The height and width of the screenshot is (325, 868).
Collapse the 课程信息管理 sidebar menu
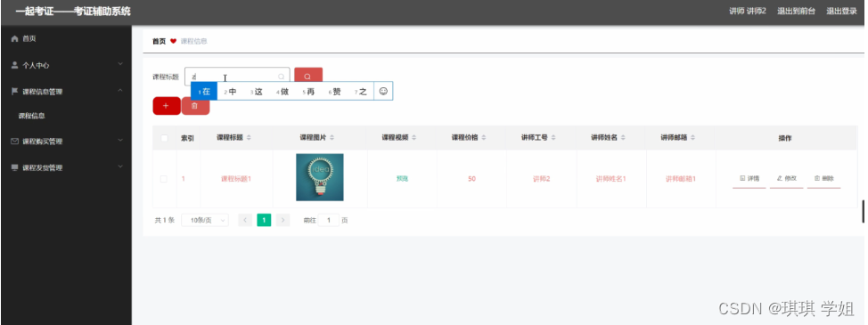120,91
